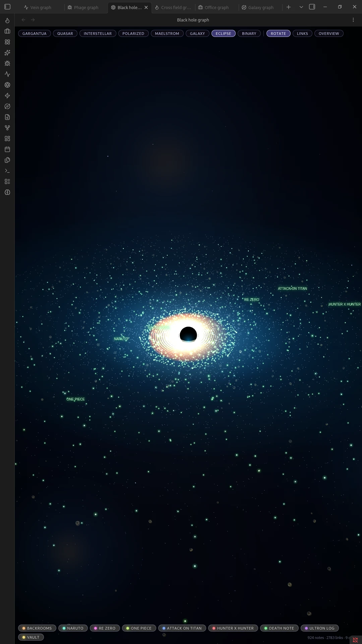Toggle the DEATH NOTE legend chip
Viewport: 362px width, 644px height.
tap(279, 628)
